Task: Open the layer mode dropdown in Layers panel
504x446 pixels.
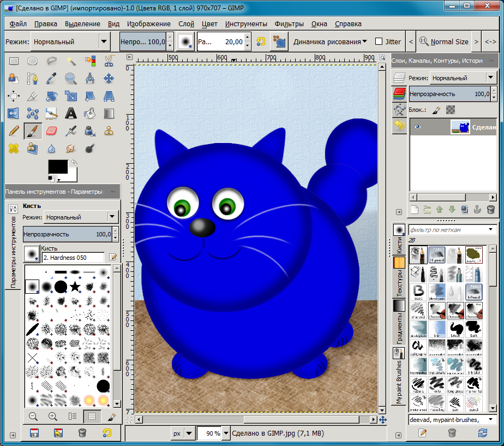Action: pyautogui.click(x=491, y=78)
